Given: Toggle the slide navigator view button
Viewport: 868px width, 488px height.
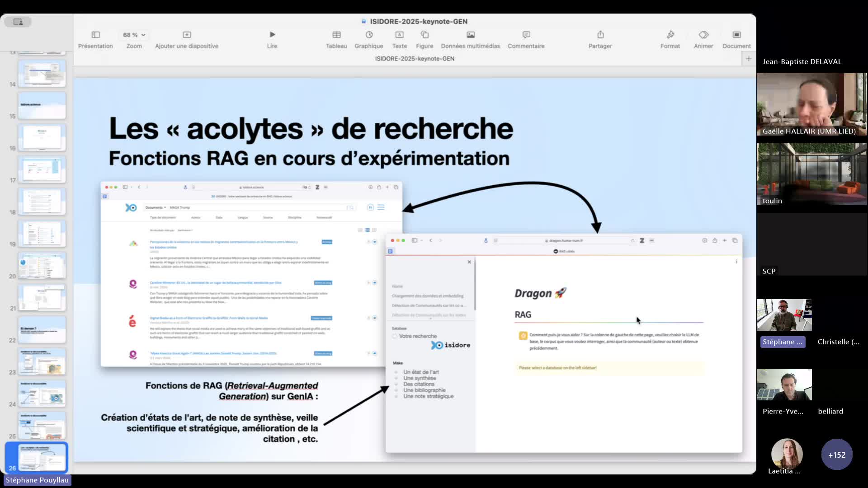Looking at the screenshot, I should (x=18, y=22).
